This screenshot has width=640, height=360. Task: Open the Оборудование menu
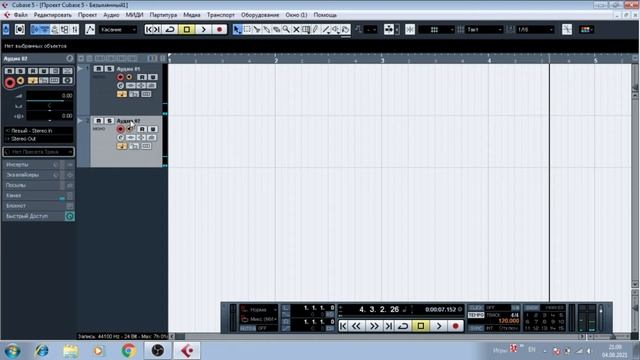coord(260,15)
